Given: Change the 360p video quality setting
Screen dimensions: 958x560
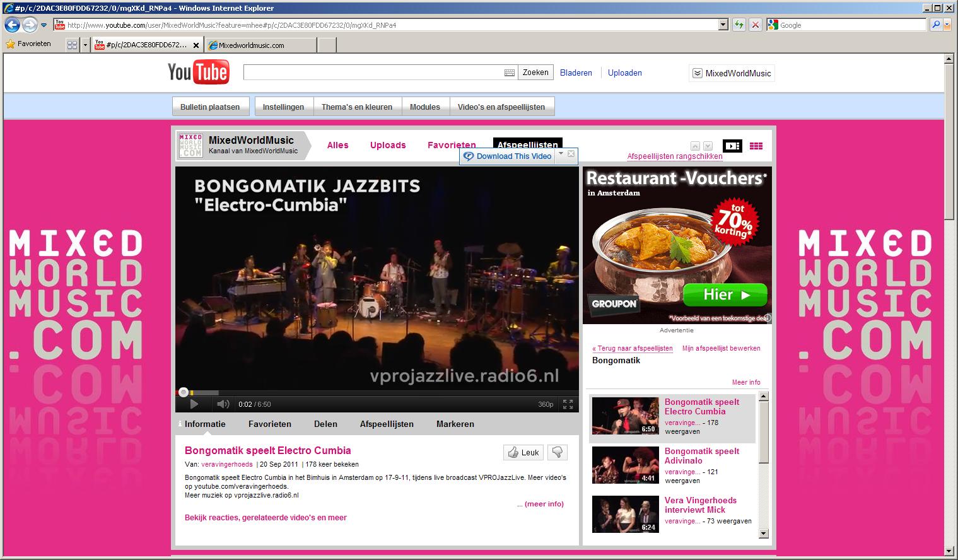Looking at the screenshot, I should click(546, 404).
